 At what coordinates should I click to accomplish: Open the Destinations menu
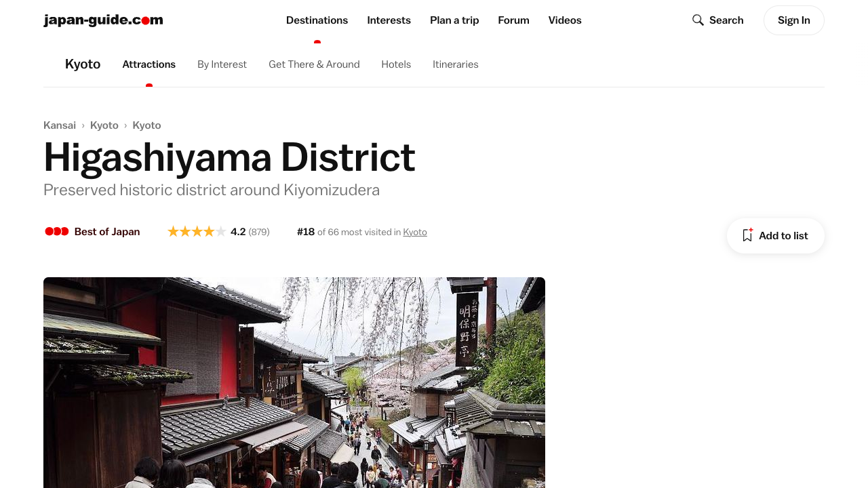317,20
